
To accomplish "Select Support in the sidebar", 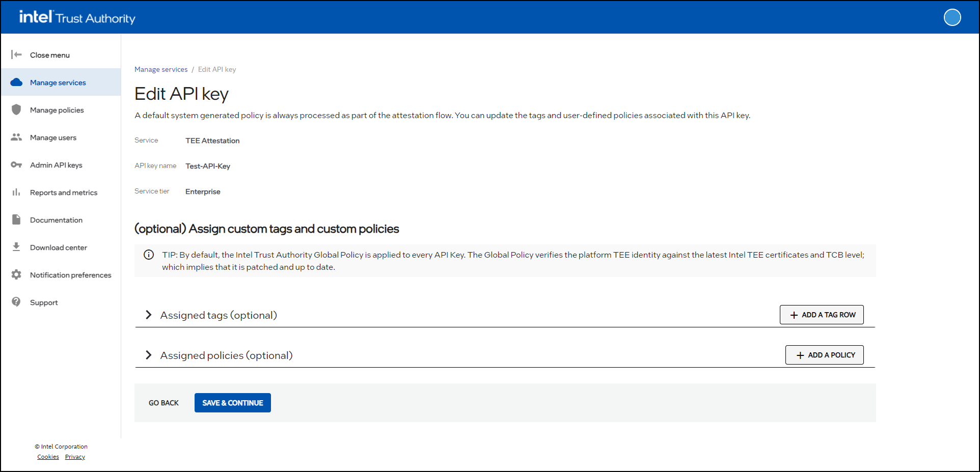I will 61,302.
